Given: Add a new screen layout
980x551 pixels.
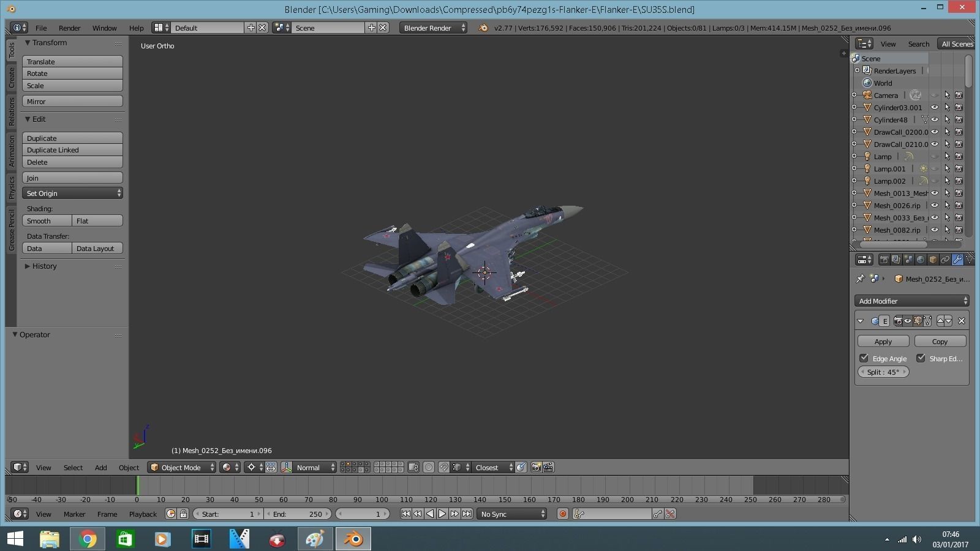Looking at the screenshot, I should point(251,28).
